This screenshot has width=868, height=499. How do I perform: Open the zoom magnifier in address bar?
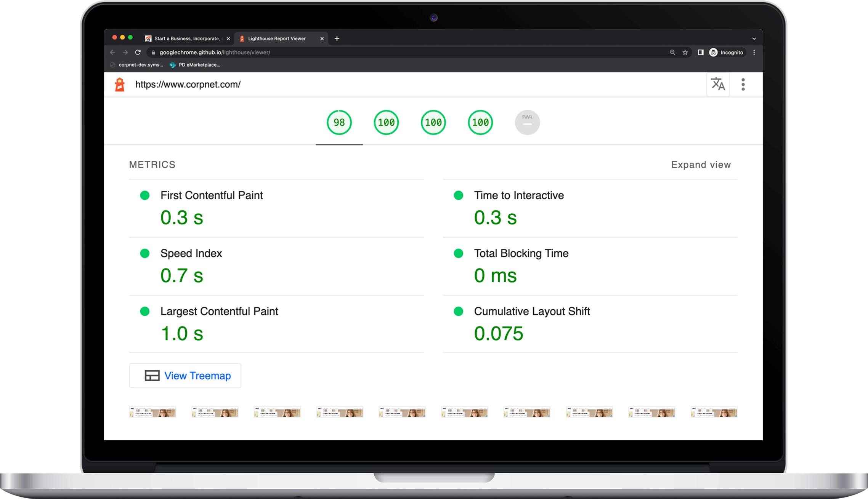pos(672,53)
